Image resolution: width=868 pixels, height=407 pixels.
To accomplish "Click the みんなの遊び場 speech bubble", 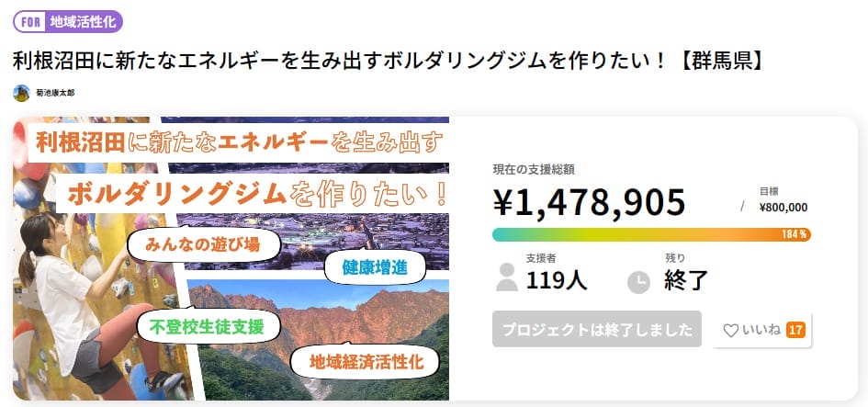I will [x=204, y=245].
